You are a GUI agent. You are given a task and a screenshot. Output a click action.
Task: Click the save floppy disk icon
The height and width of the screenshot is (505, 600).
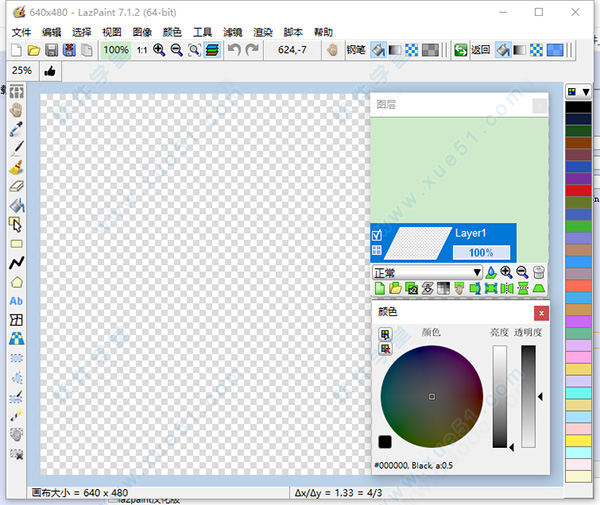(52, 50)
